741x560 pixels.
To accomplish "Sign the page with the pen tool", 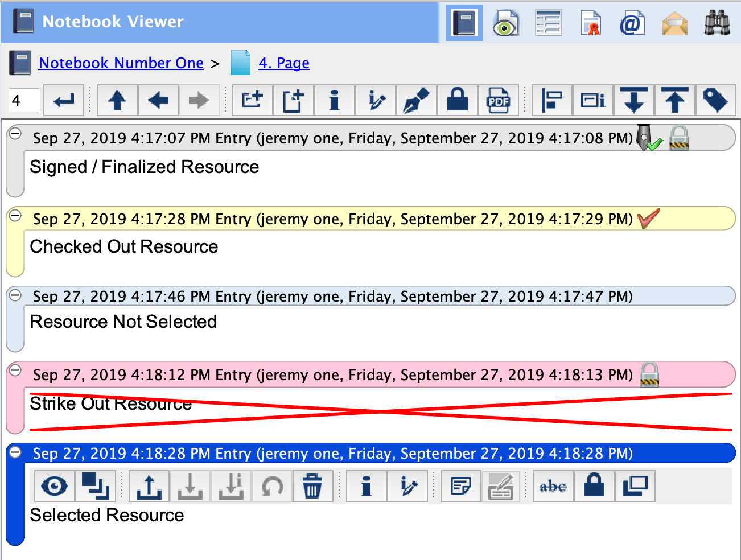I will tap(416, 100).
